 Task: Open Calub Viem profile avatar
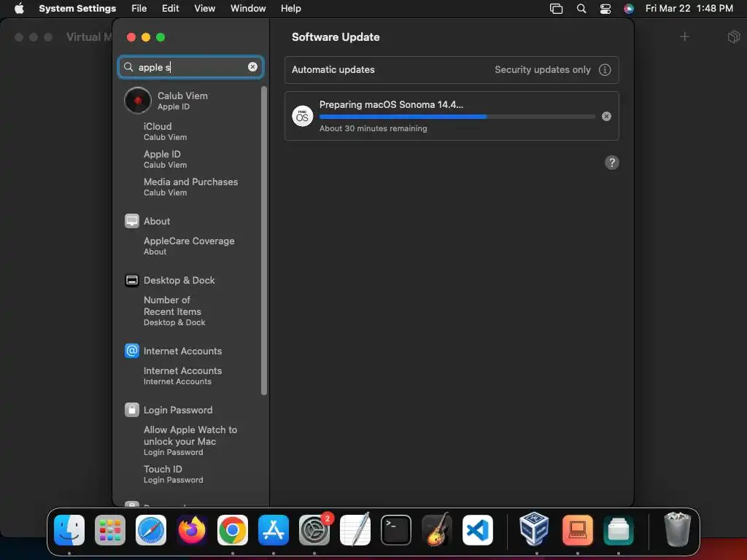pyautogui.click(x=138, y=101)
